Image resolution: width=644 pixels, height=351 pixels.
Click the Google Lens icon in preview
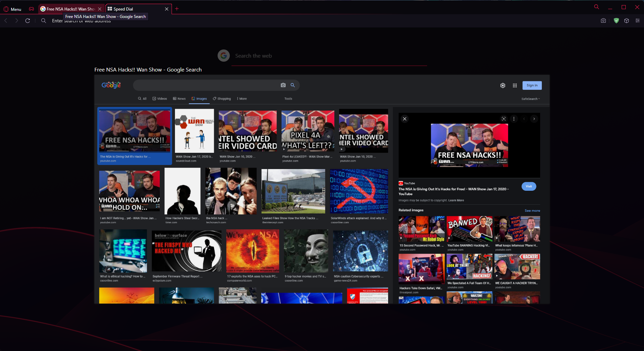(x=504, y=119)
